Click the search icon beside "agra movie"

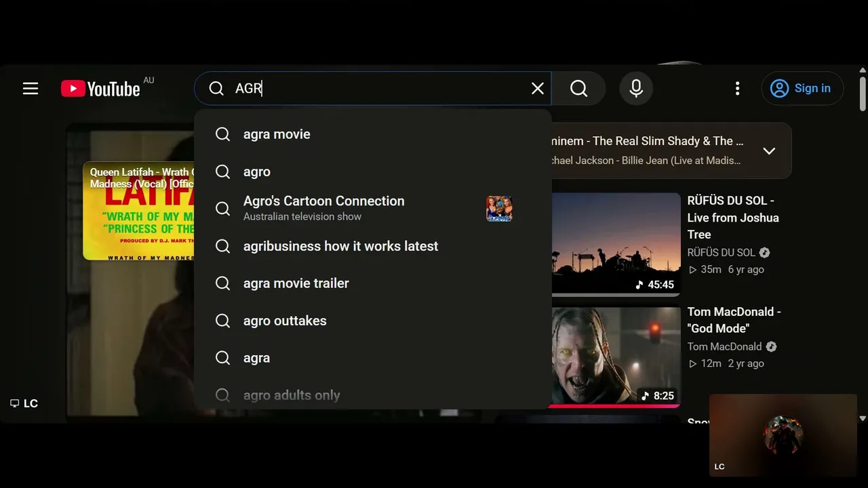222,134
